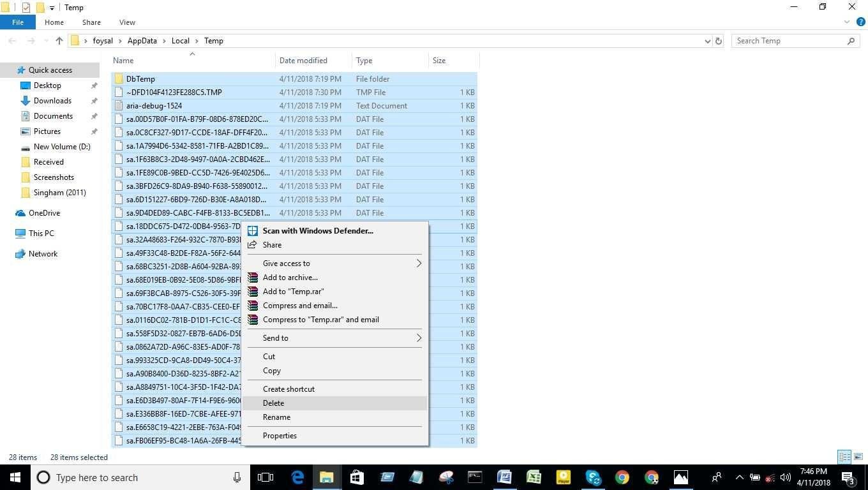Open the File ribbon tab

coord(18,22)
